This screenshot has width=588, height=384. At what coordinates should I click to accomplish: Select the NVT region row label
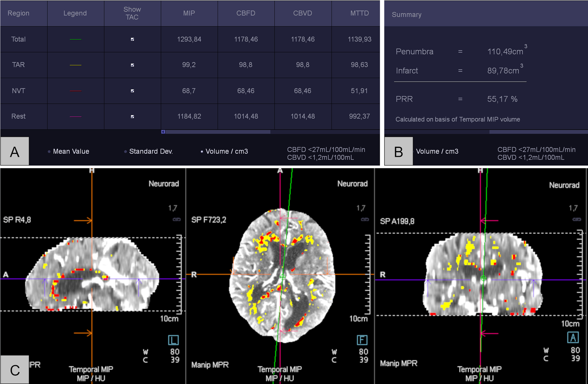[18, 91]
